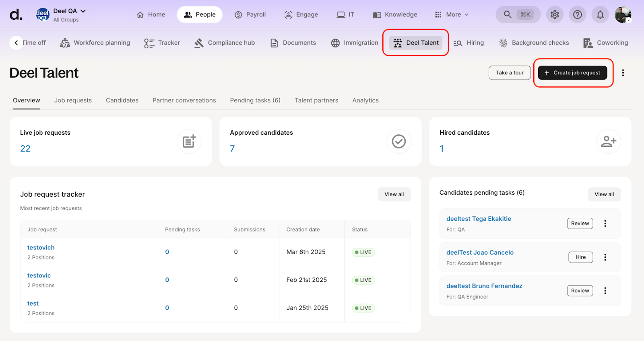Screen dimensions: 644x341
Task: Click Review for deeltest Tega Ekakitie
Action: tap(580, 224)
